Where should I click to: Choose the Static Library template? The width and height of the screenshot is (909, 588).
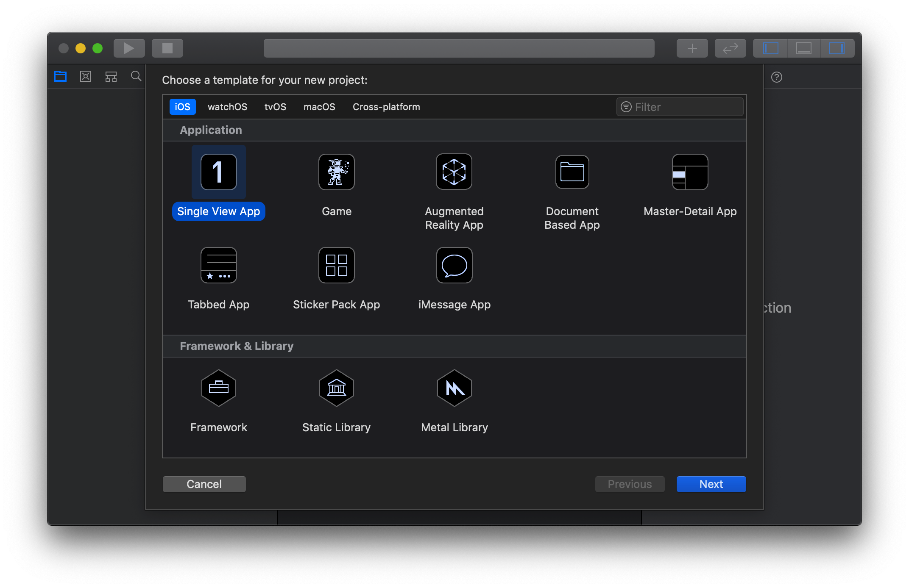coord(336,388)
